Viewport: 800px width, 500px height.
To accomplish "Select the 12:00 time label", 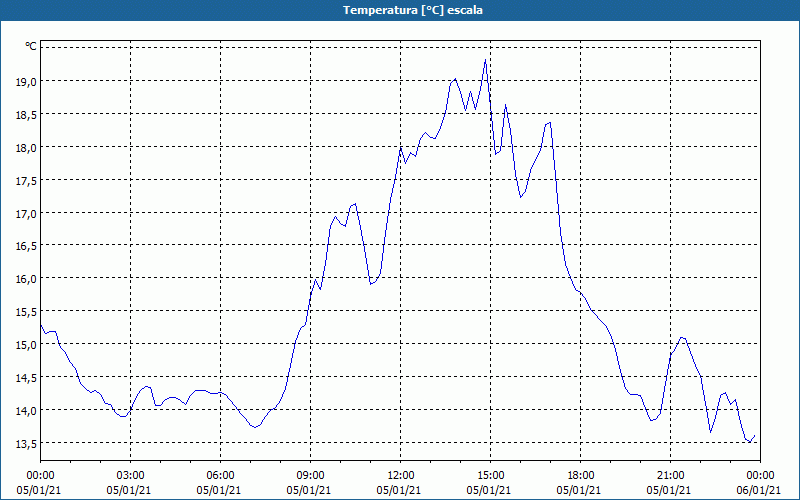I will (x=401, y=476).
